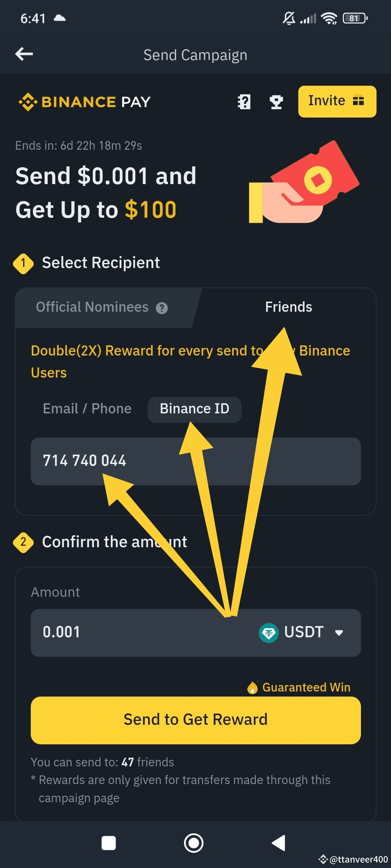This screenshot has width=391, height=868.
Task: Select the Friends tab
Action: click(x=289, y=307)
